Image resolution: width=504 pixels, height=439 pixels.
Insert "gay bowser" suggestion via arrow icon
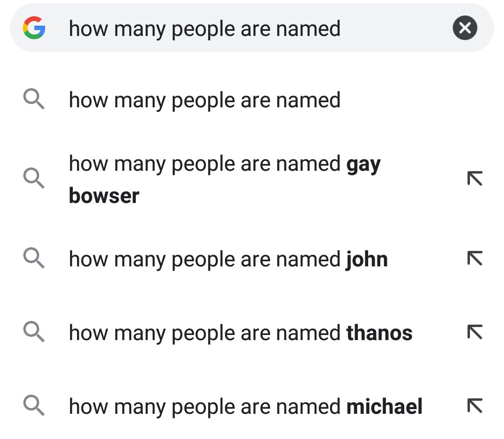point(474,178)
